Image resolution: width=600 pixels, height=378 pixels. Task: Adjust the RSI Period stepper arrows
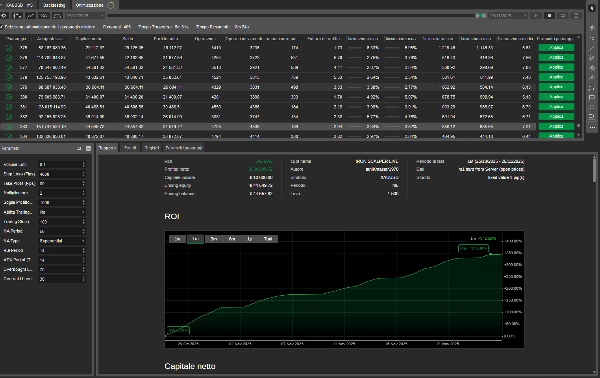(x=83, y=250)
